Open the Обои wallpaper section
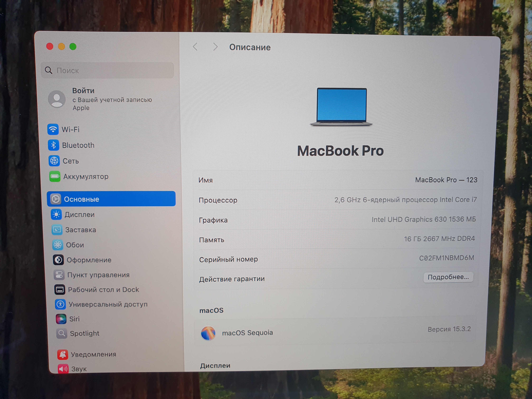 (x=75, y=245)
